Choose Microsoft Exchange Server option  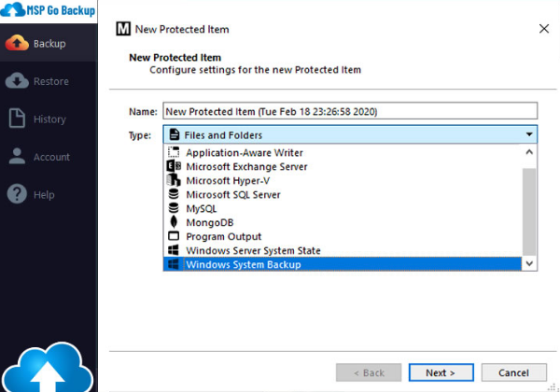(x=343, y=166)
